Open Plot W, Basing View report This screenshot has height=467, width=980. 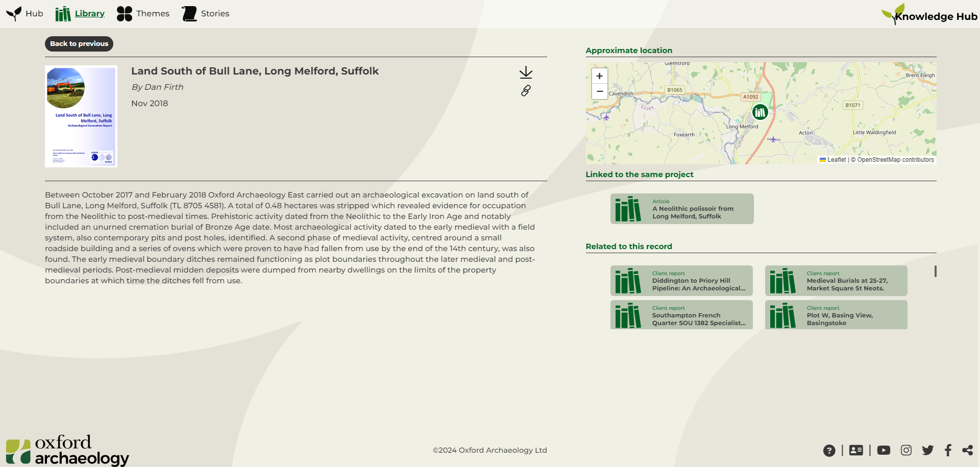pyautogui.click(x=836, y=315)
